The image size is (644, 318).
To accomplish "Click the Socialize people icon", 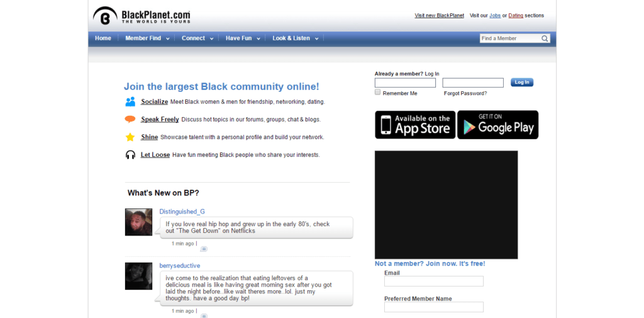I will coord(130,101).
